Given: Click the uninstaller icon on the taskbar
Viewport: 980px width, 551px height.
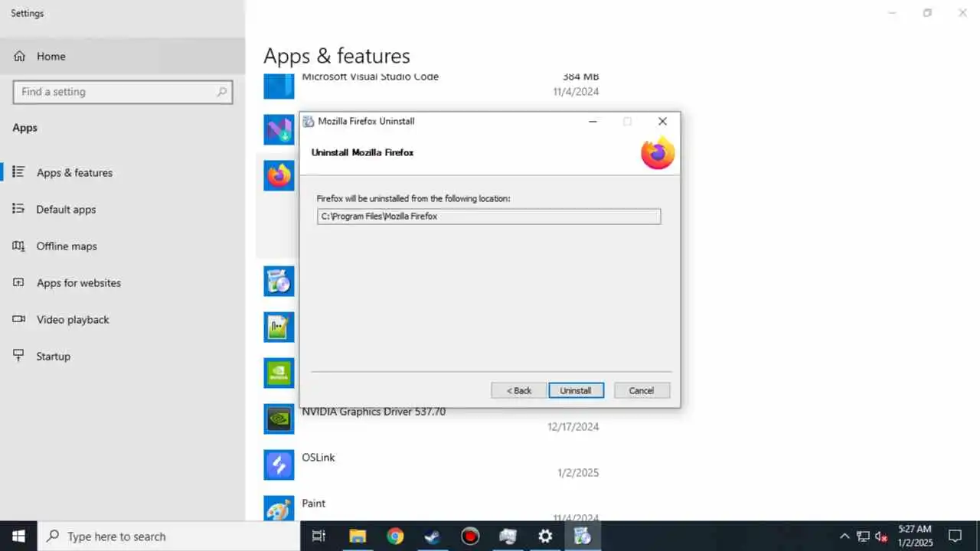Looking at the screenshot, I should (583, 536).
